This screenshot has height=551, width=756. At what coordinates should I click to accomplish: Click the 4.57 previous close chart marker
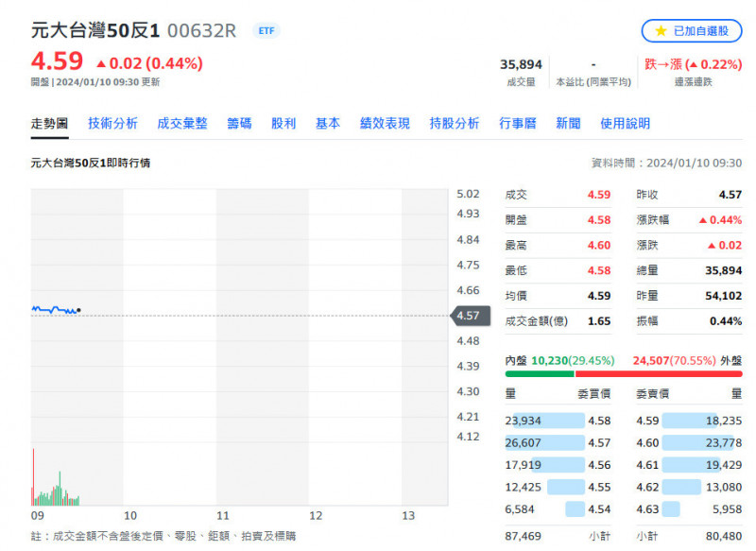point(471,316)
